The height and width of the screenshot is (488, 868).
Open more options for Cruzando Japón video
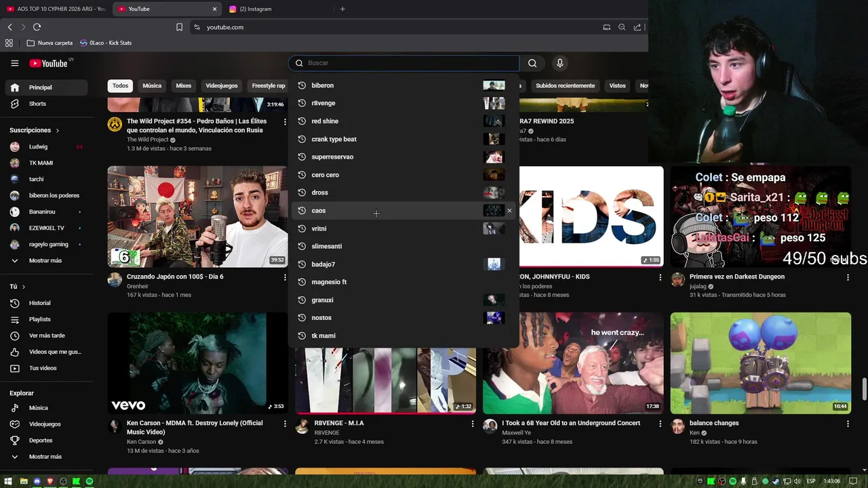click(x=285, y=277)
